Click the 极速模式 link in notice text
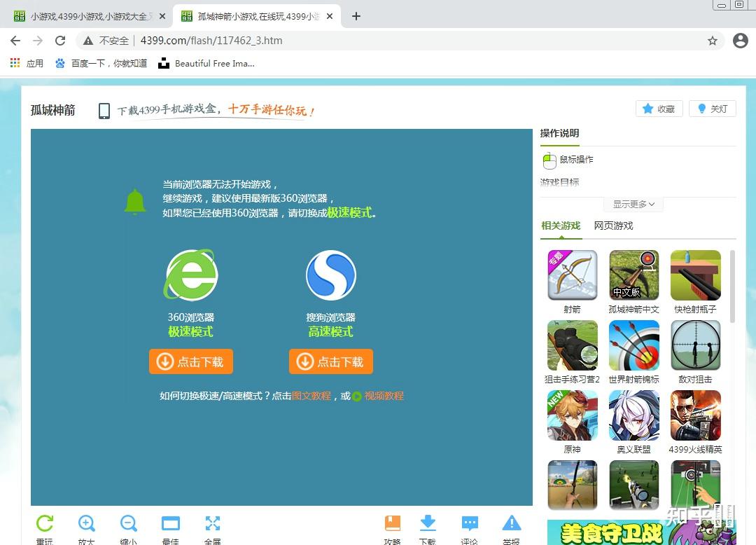The width and height of the screenshot is (756, 545). click(349, 213)
